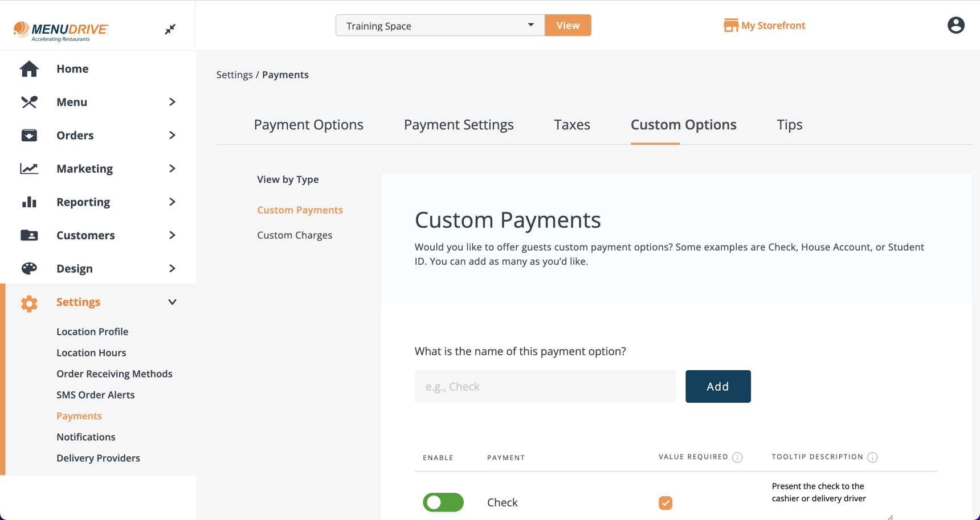This screenshot has height=520, width=980.
Task: Uncheck Value Required for Check payment
Action: click(665, 502)
